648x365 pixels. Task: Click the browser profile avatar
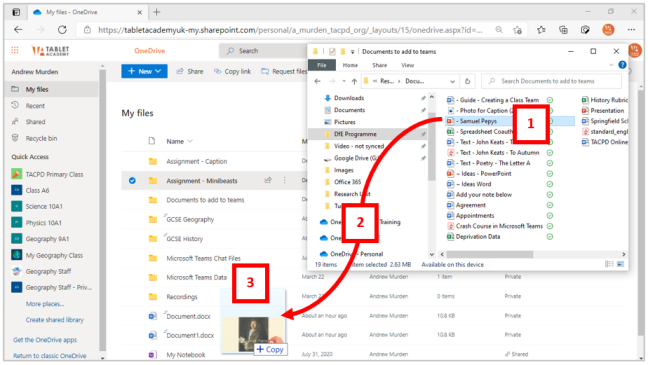pyautogui.click(x=608, y=30)
